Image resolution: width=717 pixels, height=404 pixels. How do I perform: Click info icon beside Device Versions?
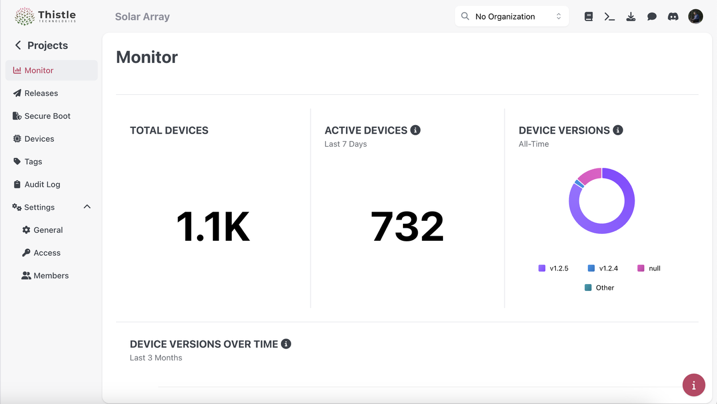point(618,130)
